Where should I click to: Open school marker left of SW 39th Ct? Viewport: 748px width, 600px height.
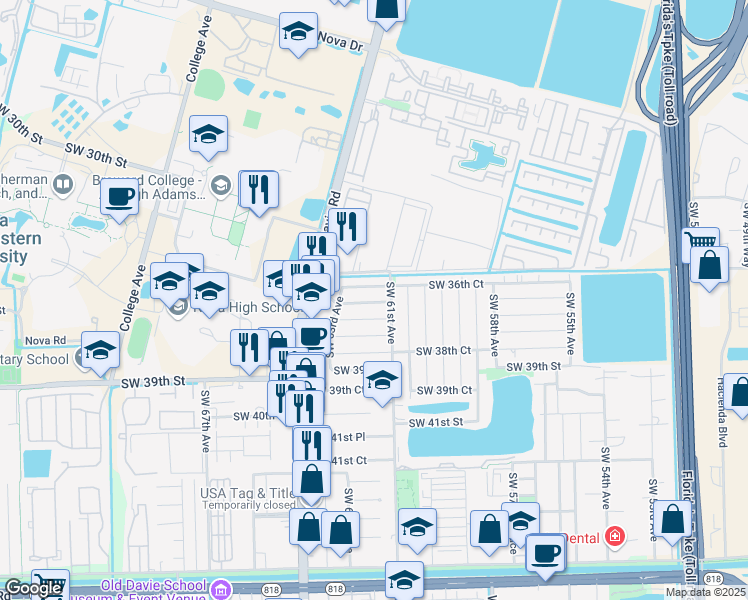pos(382,381)
